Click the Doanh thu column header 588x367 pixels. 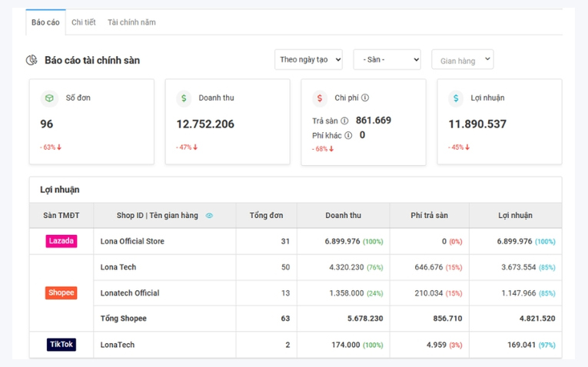coord(343,215)
